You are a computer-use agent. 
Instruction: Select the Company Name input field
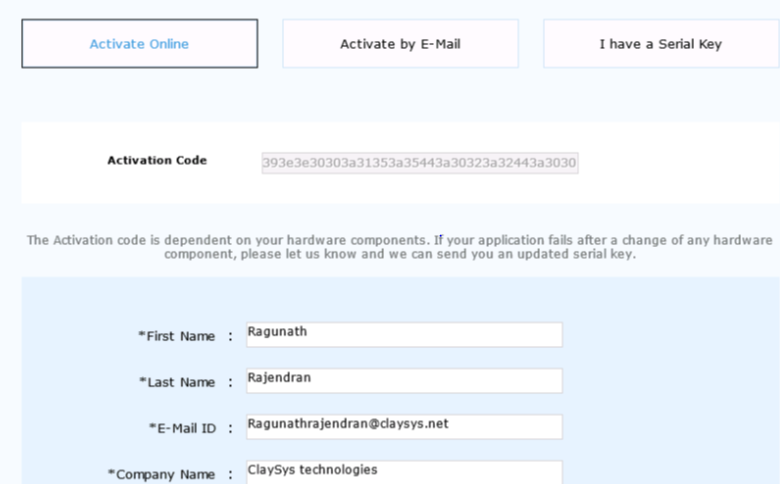(x=404, y=472)
